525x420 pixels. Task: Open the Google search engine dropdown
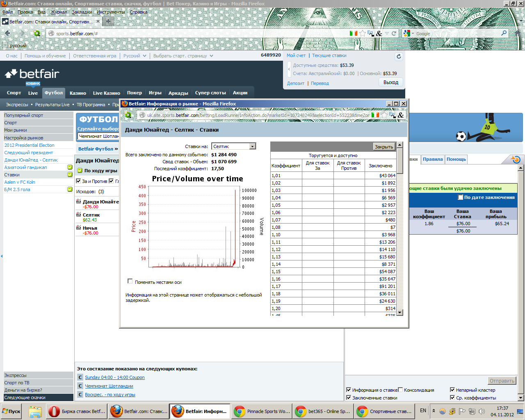click(409, 34)
